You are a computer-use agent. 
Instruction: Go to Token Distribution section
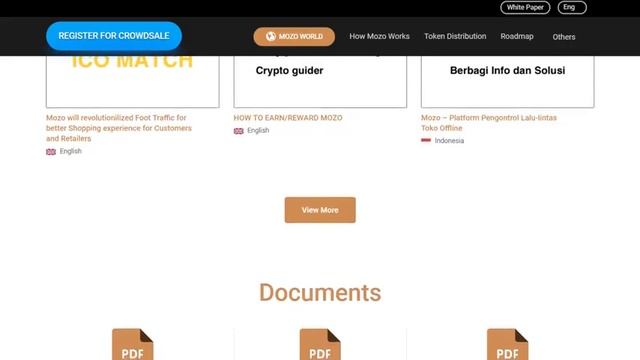[x=455, y=36]
